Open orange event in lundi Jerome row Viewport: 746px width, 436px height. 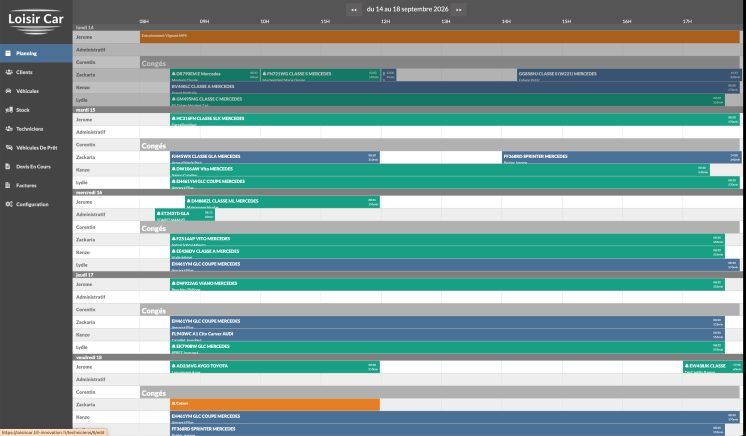click(x=440, y=37)
